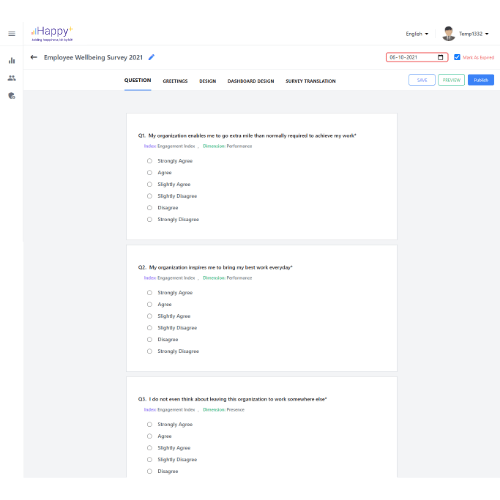Select Strongly Agree for Q3

click(149, 424)
